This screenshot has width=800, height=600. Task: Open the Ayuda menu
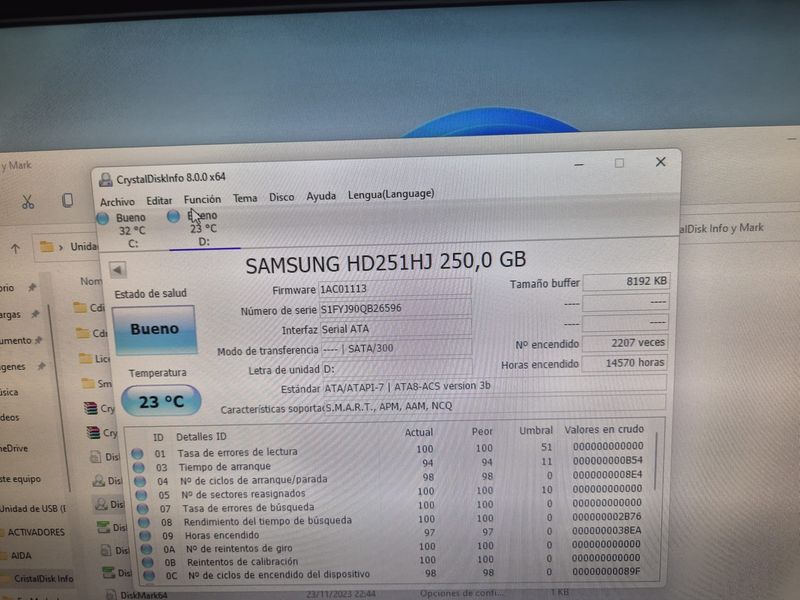click(x=321, y=196)
